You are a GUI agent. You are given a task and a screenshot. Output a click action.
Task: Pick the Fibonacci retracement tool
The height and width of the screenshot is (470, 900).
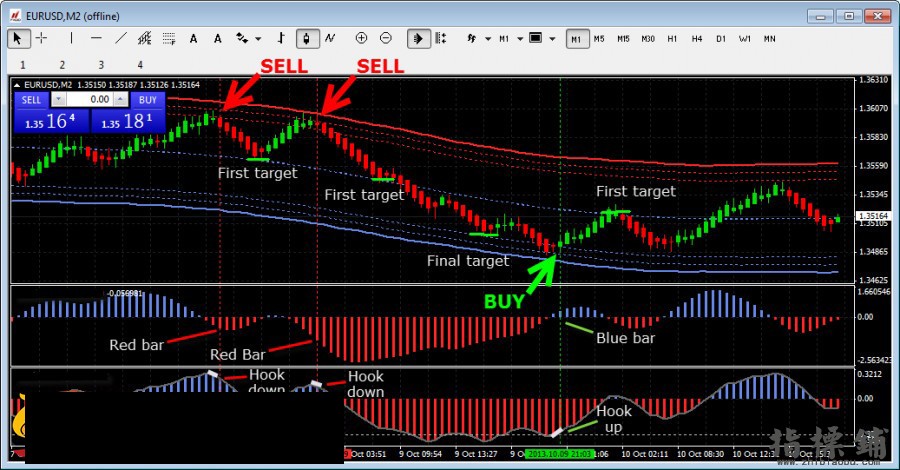pos(169,38)
